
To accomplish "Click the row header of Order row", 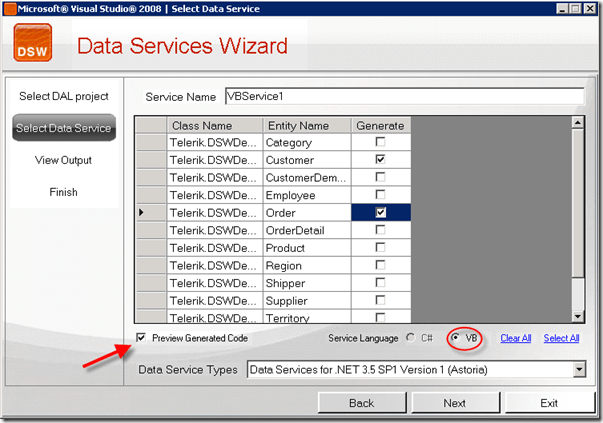I will click(x=151, y=213).
